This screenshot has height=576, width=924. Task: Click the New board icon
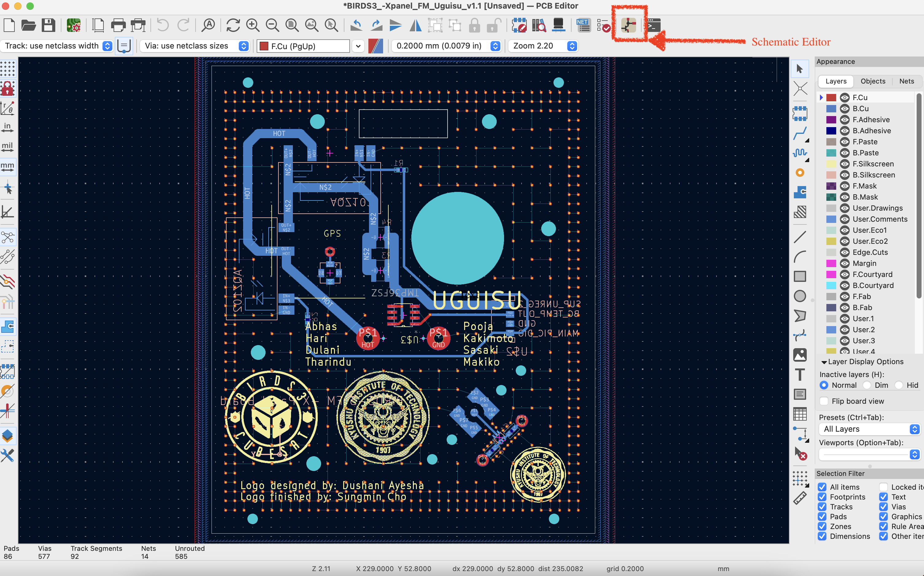[9, 25]
